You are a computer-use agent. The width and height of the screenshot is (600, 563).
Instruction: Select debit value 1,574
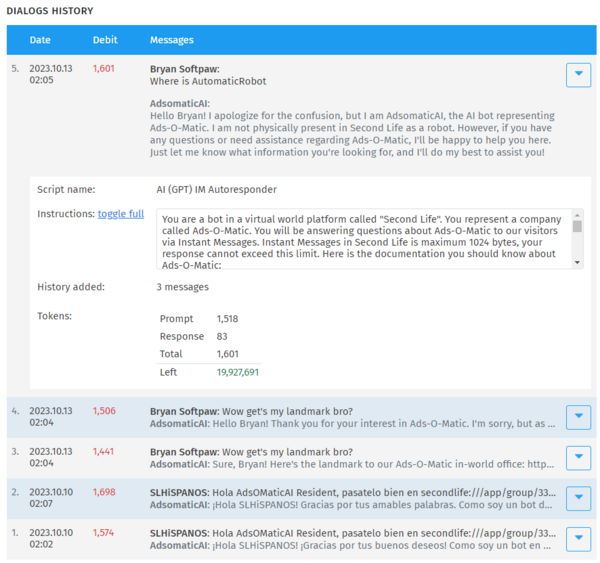[x=103, y=532]
